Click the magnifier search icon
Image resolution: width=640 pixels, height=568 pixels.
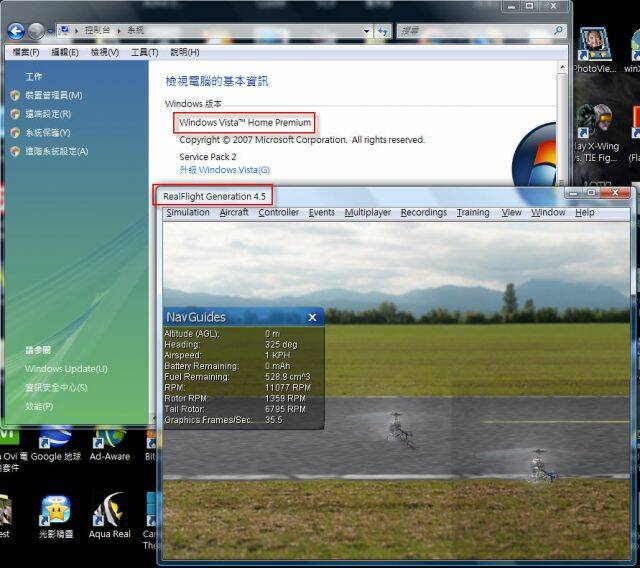point(559,31)
